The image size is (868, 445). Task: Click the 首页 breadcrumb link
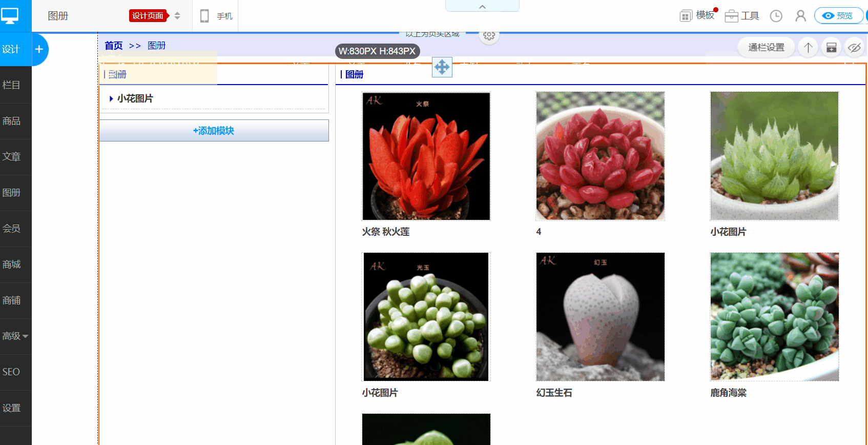[x=114, y=46]
